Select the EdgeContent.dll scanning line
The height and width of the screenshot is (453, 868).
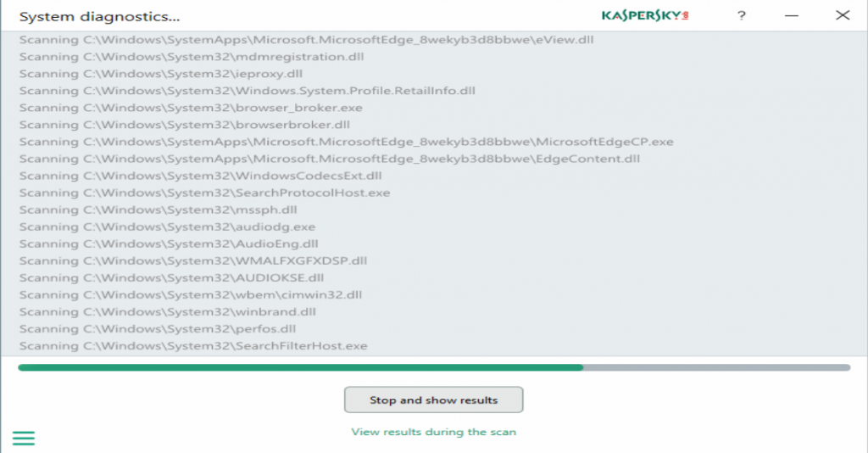tap(330, 159)
